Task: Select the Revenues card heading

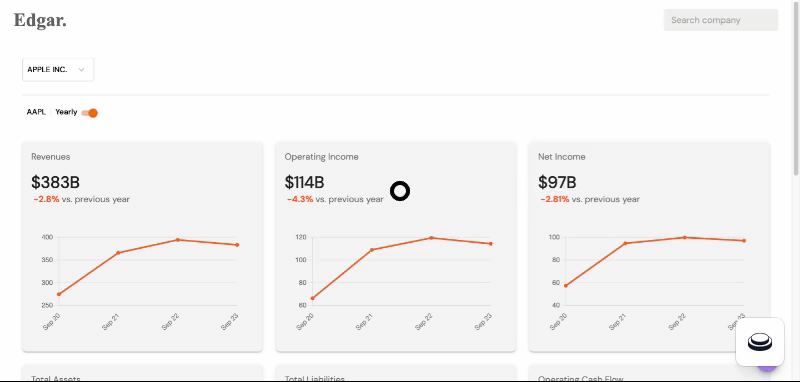Action: (x=51, y=157)
